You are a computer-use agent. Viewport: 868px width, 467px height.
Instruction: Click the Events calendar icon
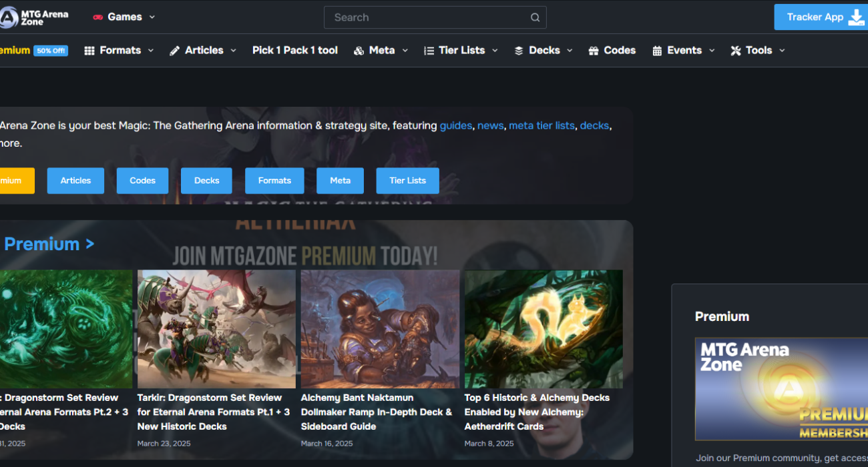(657, 51)
